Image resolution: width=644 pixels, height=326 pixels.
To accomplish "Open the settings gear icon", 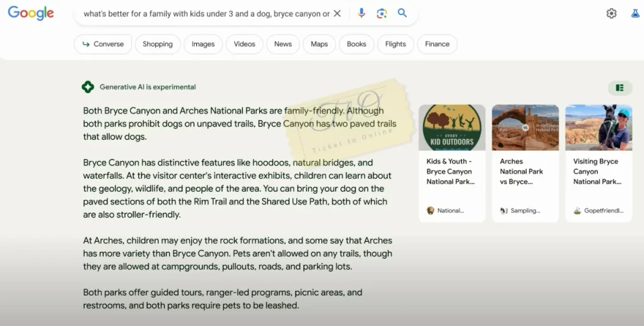I will 611,14.
